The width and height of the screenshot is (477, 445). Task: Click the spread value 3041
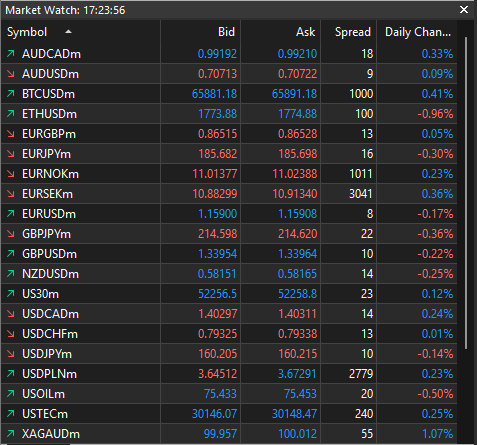pos(360,194)
